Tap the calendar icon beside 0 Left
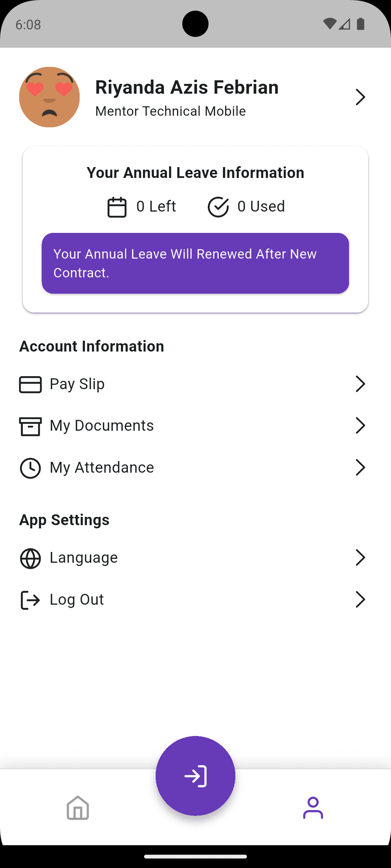Image resolution: width=391 pixels, height=868 pixels. [117, 207]
